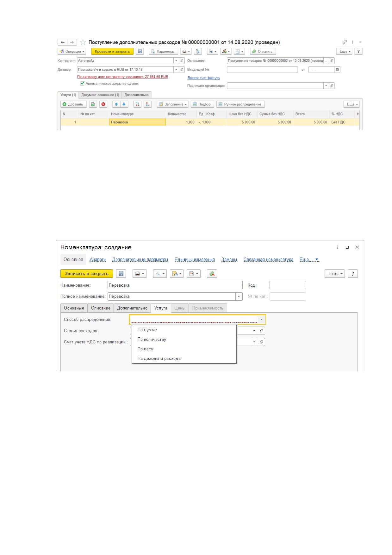Click the green-red icon in the nomenclature toolbar

[x=212, y=274]
